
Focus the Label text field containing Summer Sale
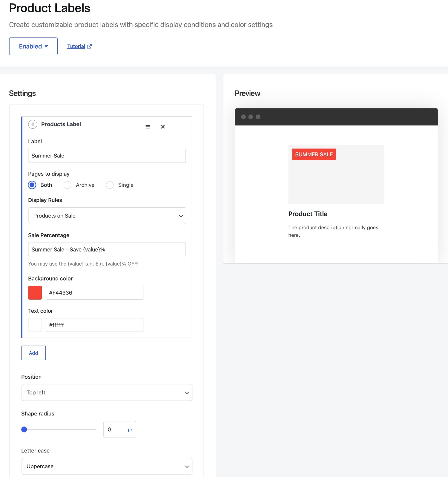(107, 156)
